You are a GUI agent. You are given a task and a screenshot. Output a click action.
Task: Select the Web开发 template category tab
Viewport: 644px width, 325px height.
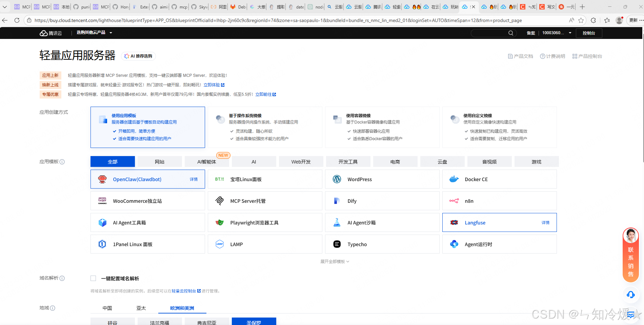coord(301,161)
